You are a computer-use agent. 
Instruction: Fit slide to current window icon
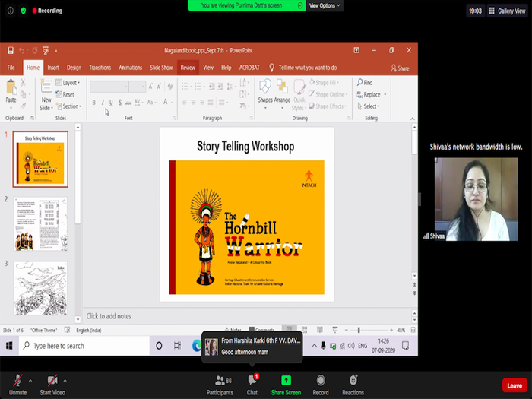(x=413, y=330)
